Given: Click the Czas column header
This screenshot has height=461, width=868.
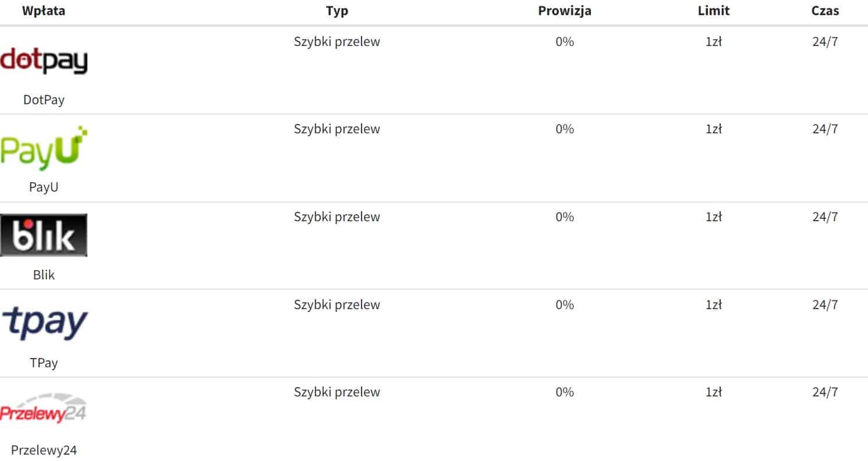Looking at the screenshot, I should pyautogui.click(x=825, y=11).
